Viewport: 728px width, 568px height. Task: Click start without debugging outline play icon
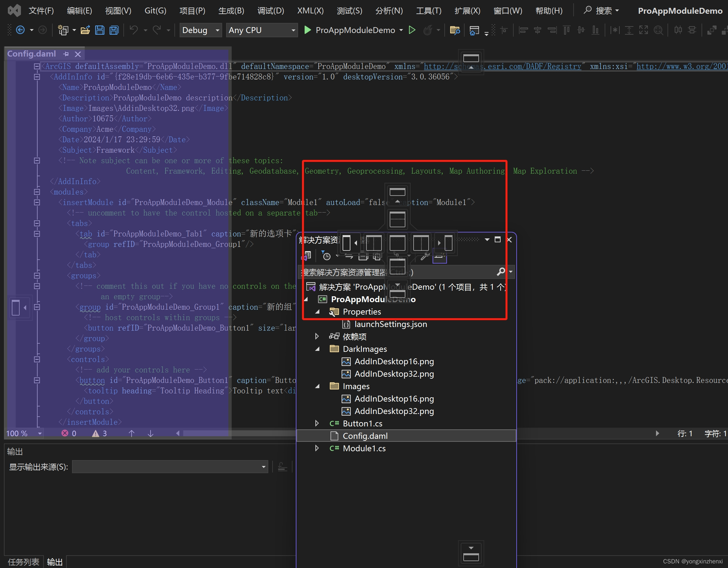point(412,30)
